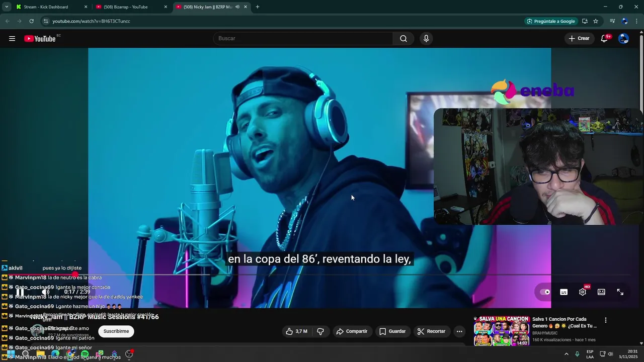Start voice search with microphone icon
This screenshot has width=644, height=362.
(426, 39)
